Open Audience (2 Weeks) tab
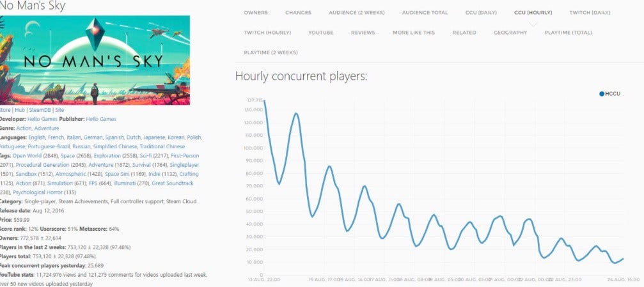644x287 pixels. (x=356, y=13)
